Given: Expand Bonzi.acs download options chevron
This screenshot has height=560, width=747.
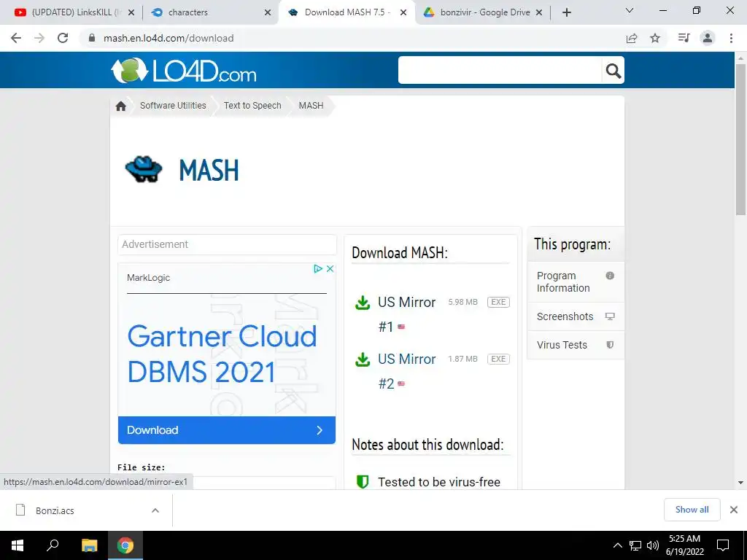Looking at the screenshot, I should click(155, 510).
